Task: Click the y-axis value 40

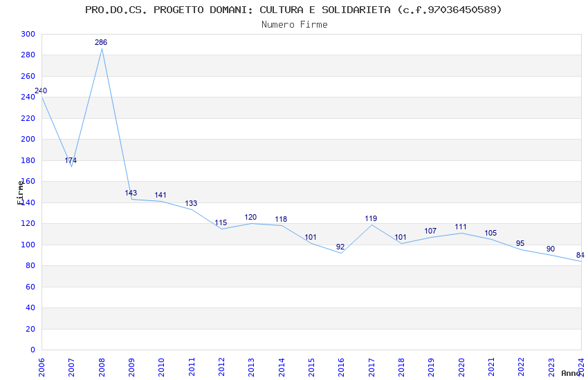Action: coord(30,307)
